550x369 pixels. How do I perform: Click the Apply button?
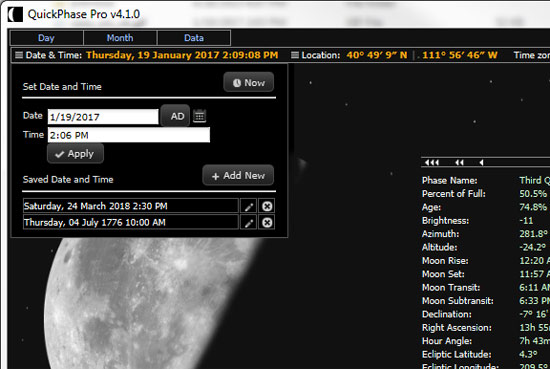click(x=75, y=154)
